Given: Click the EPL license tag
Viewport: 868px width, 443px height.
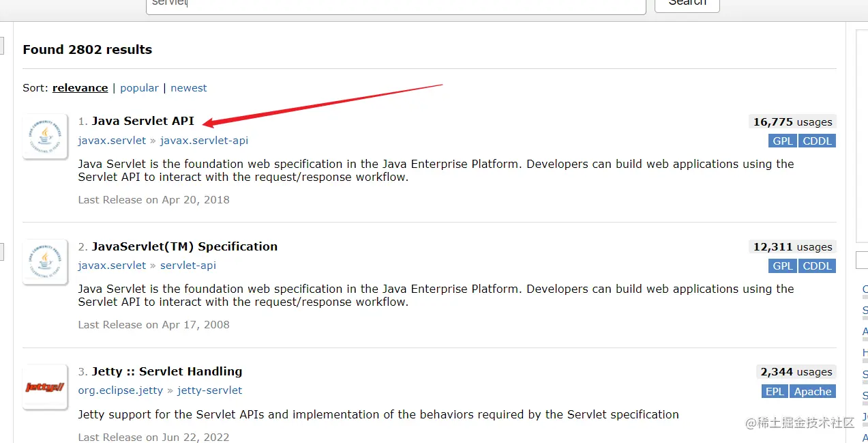Looking at the screenshot, I should (775, 392).
